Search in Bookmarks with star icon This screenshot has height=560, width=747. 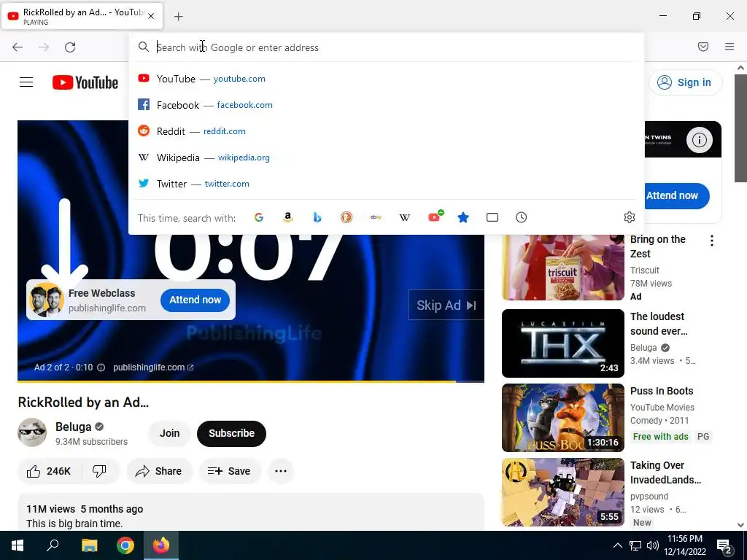[x=463, y=217]
